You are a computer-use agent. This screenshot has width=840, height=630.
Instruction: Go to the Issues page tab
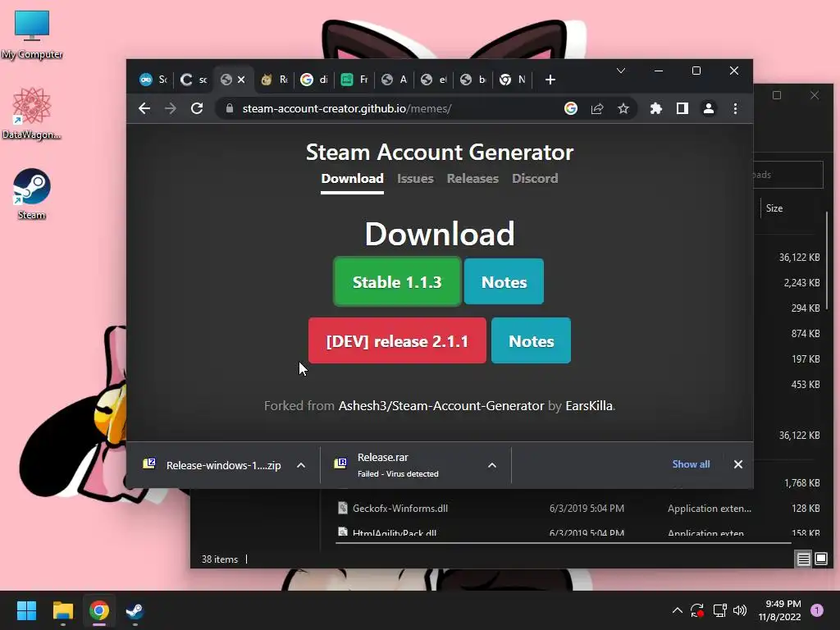point(415,178)
